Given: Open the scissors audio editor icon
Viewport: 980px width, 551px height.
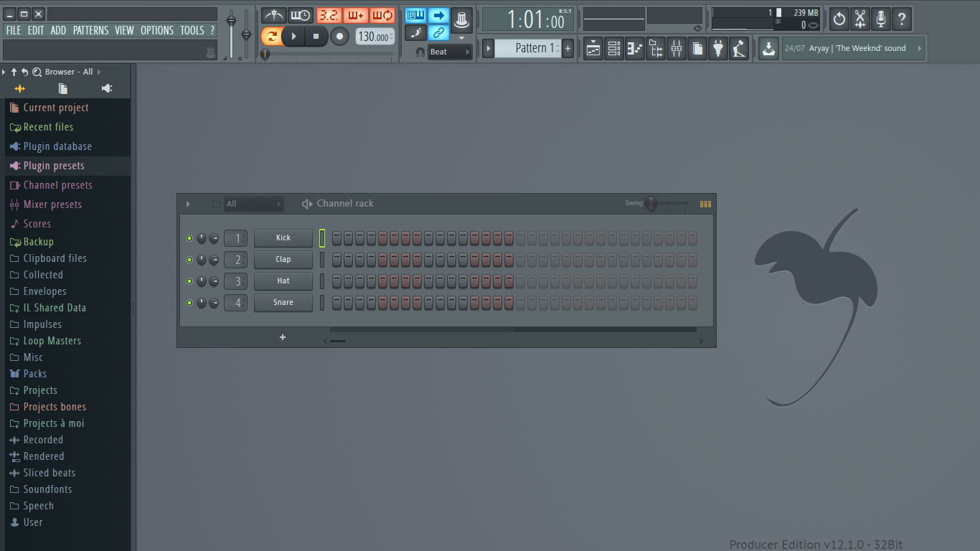Looking at the screenshot, I should coord(860,19).
